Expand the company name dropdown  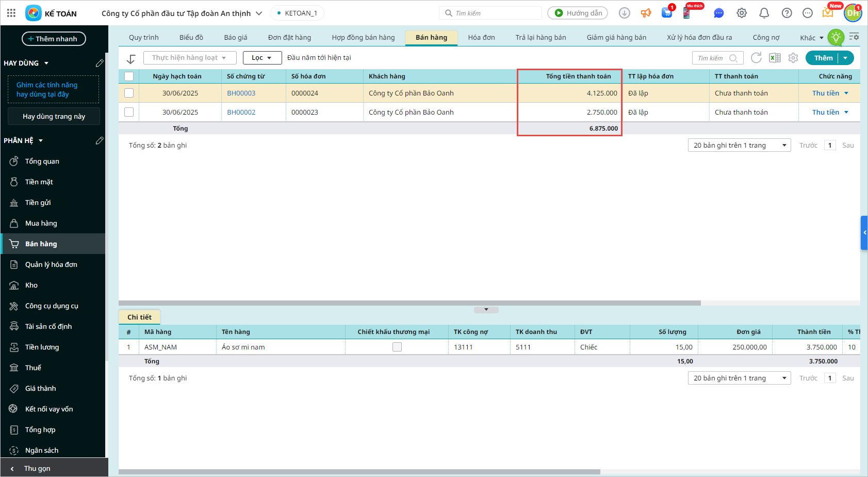point(259,13)
